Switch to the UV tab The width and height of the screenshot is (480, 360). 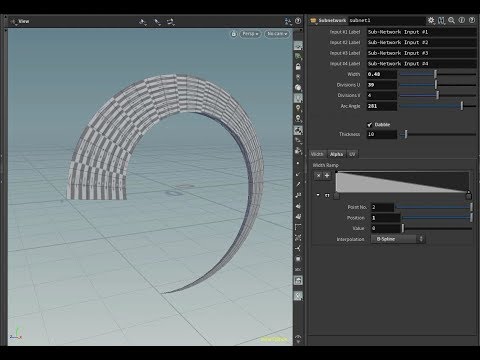352,154
